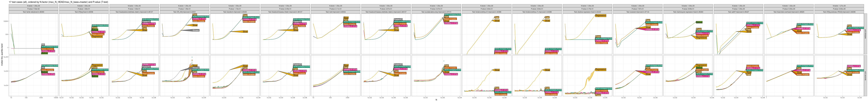Select the 'Test: DT[by] fixed in #4558' header
The width and height of the screenshot is (868, 102).
[x=84, y=12]
